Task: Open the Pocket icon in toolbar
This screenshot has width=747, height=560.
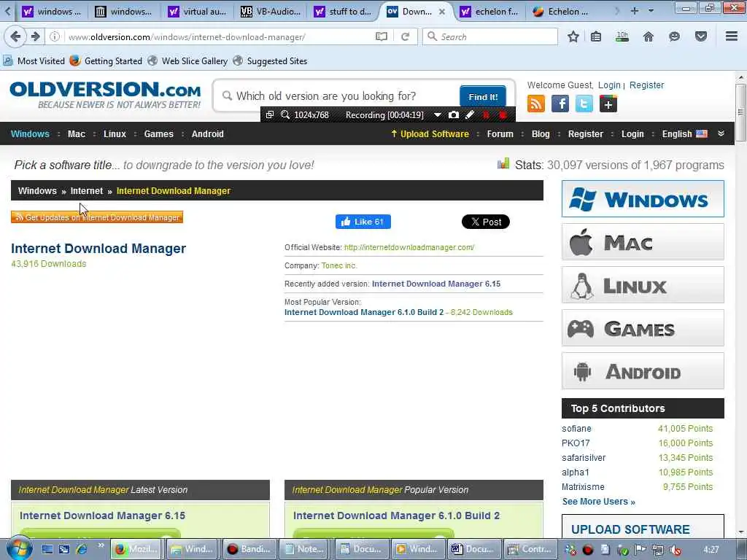Action: tap(701, 36)
